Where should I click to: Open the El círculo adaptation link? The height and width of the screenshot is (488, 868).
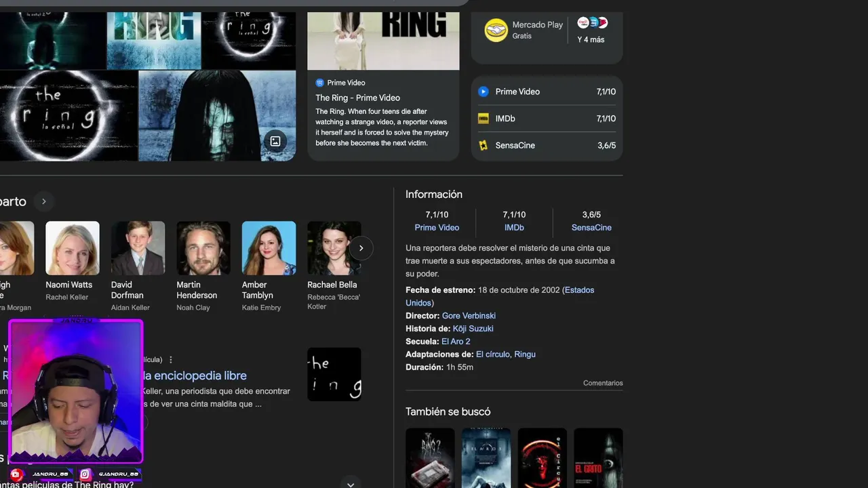[493, 354]
